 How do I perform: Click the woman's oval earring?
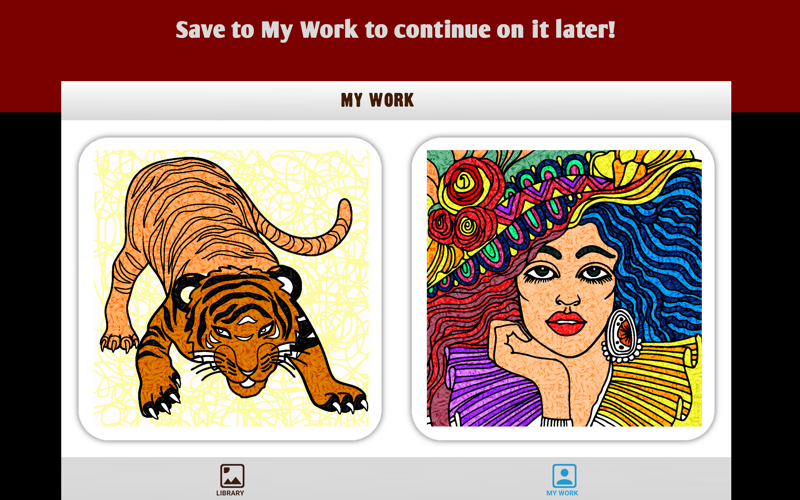(623, 334)
